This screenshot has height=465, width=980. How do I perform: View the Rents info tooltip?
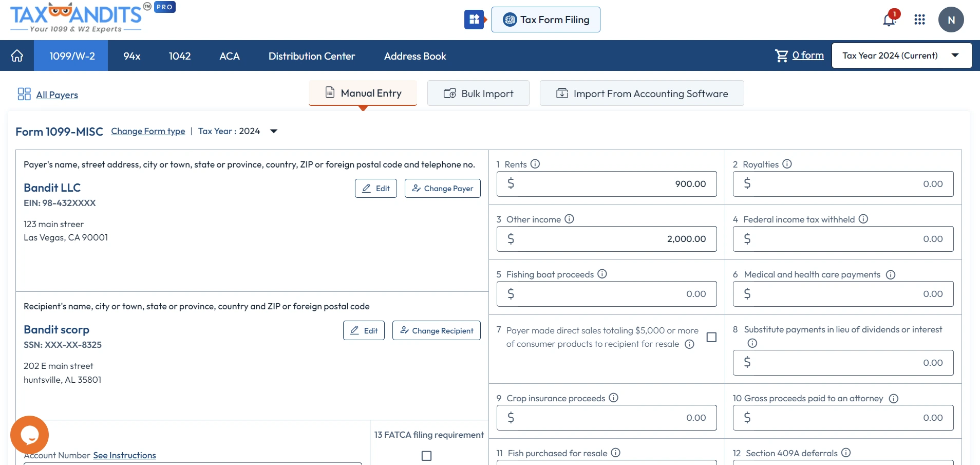point(535,164)
